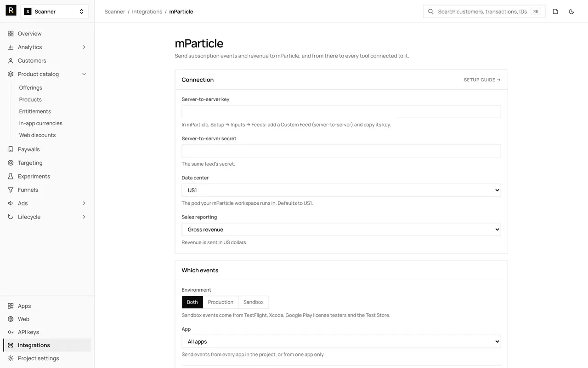The width and height of the screenshot is (588, 368).
Task: Click the Ads megaphone icon
Action: point(11,203)
